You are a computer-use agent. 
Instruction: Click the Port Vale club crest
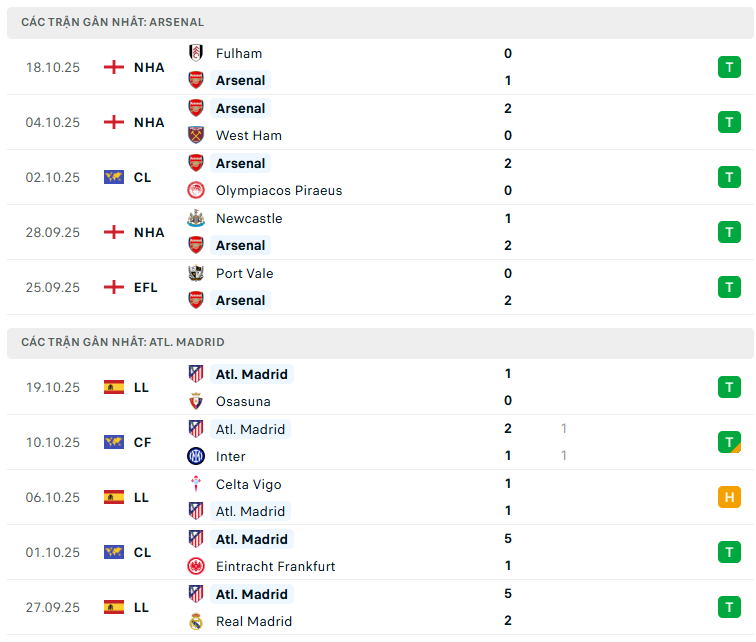click(x=196, y=273)
